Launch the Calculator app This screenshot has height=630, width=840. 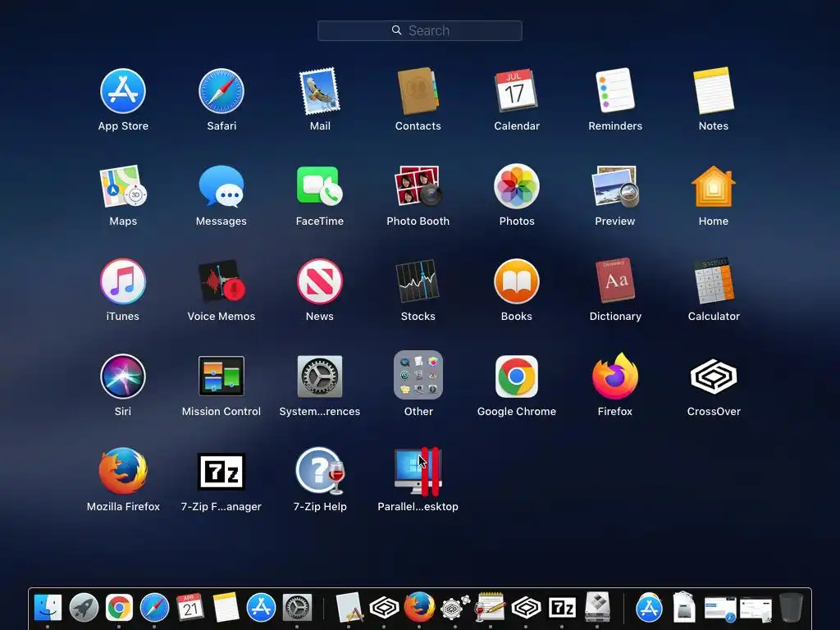pos(714,281)
